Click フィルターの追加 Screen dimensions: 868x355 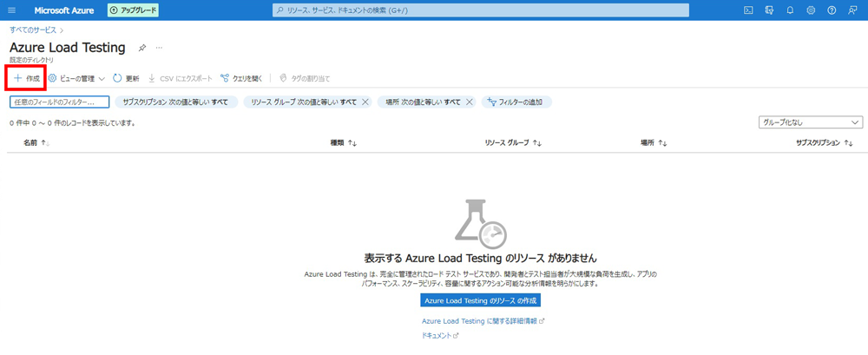point(516,102)
